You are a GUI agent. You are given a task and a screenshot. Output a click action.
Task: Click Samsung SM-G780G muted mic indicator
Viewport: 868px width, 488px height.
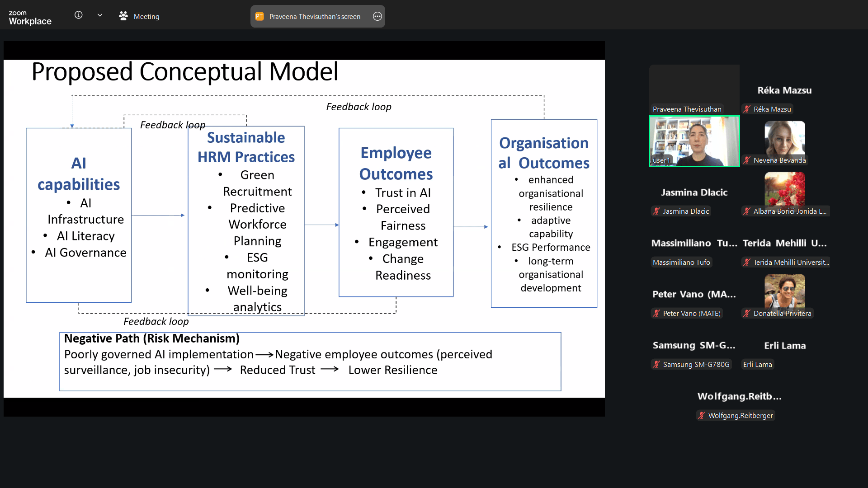[656, 365]
